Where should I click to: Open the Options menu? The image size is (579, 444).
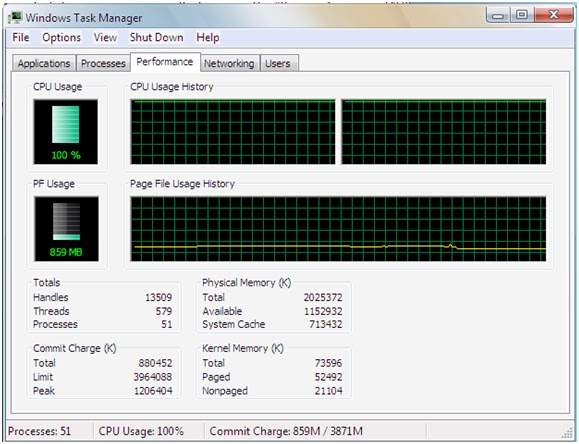point(61,37)
